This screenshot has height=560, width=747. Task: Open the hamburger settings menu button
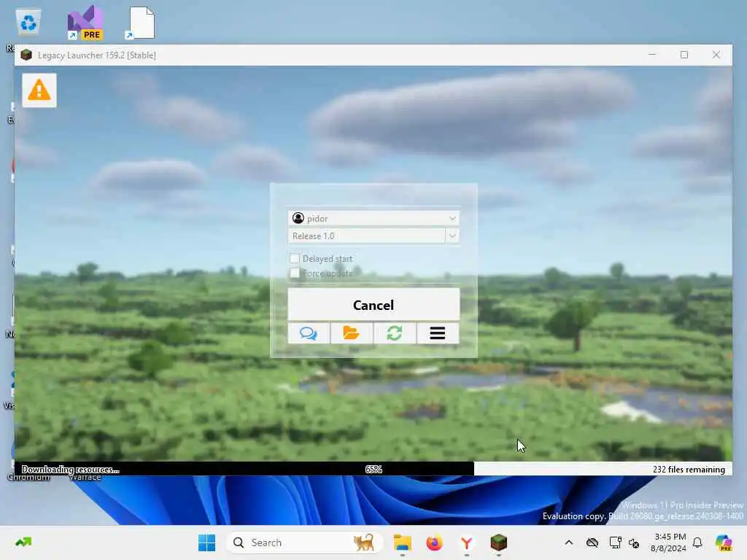tap(438, 332)
